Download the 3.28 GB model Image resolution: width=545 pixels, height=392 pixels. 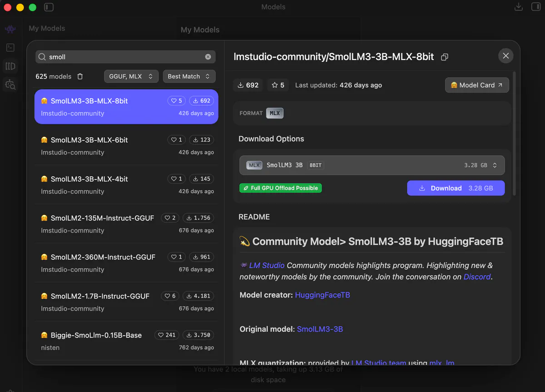tap(456, 188)
